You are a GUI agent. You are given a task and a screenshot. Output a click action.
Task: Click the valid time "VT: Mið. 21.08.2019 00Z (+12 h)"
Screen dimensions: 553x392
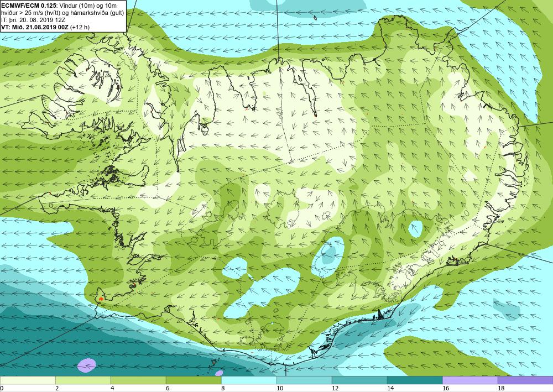coord(45,27)
